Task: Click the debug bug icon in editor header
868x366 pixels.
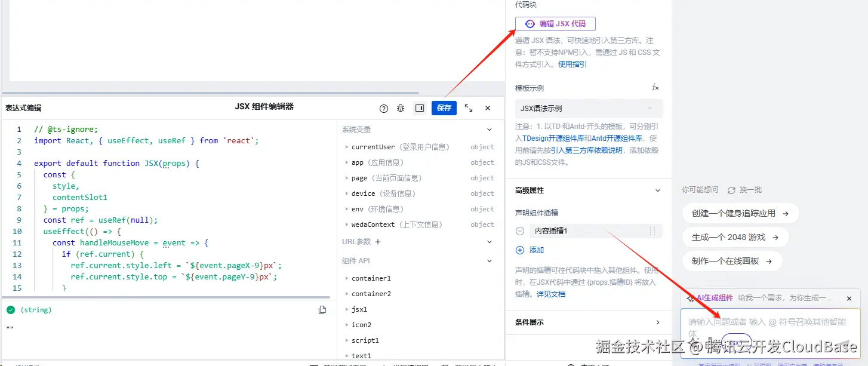Action: 401,109
